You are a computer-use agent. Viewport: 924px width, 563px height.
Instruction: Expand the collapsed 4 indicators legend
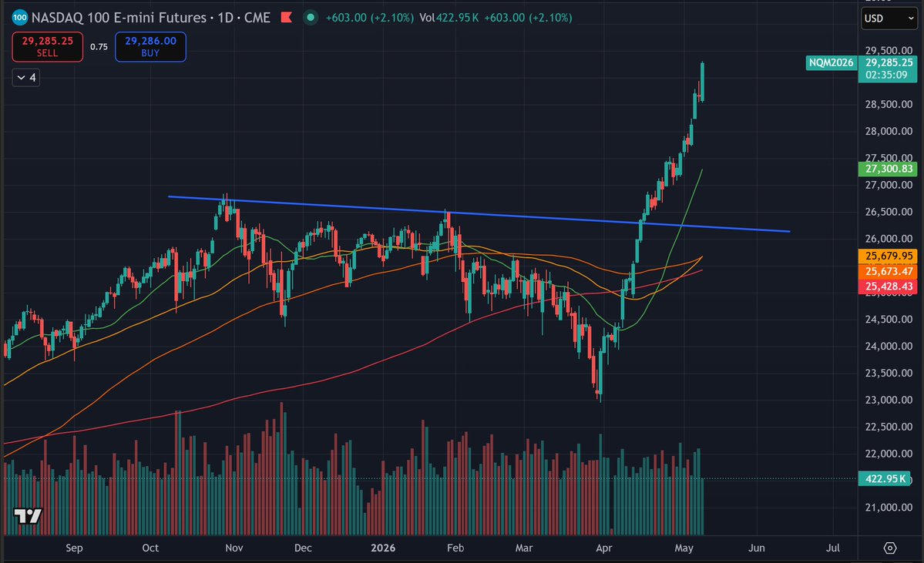26,78
